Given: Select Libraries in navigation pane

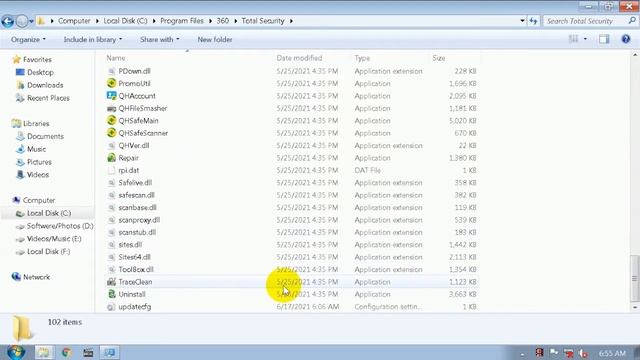Looking at the screenshot, I should [36, 123].
